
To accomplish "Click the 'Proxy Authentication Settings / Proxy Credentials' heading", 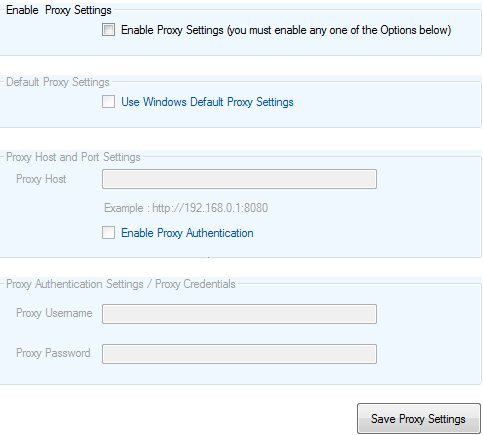I will click(x=121, y=284).
